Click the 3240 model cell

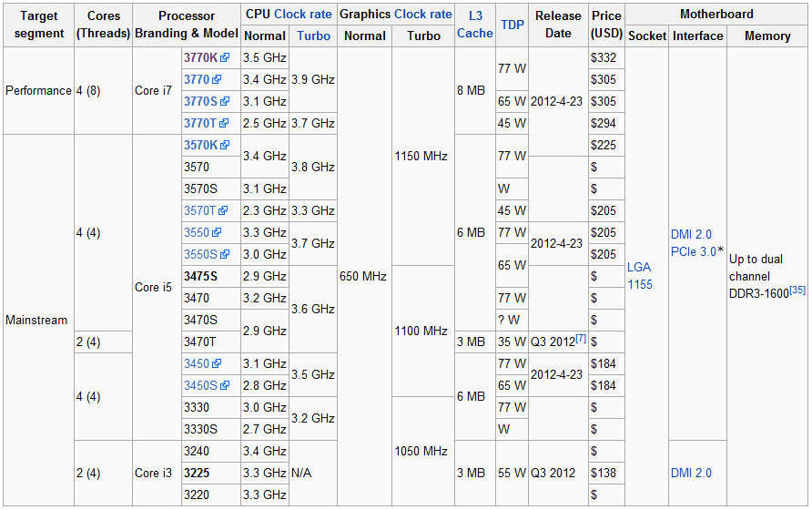pyautogui.click(x=211, y=451)
